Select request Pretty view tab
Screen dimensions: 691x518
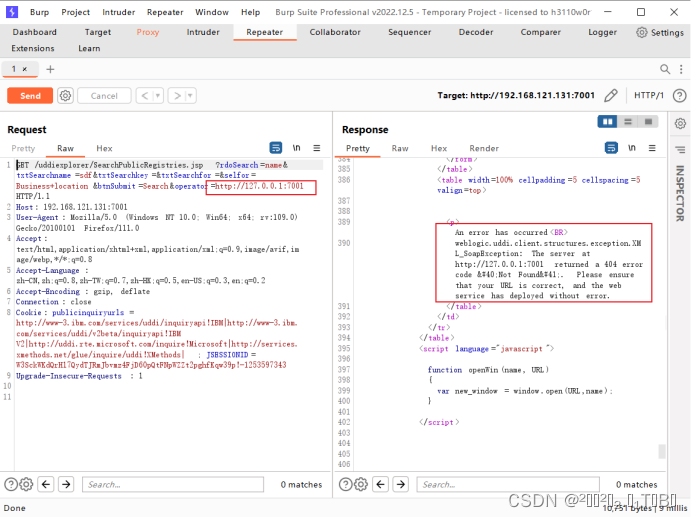(x=23, y=149)
